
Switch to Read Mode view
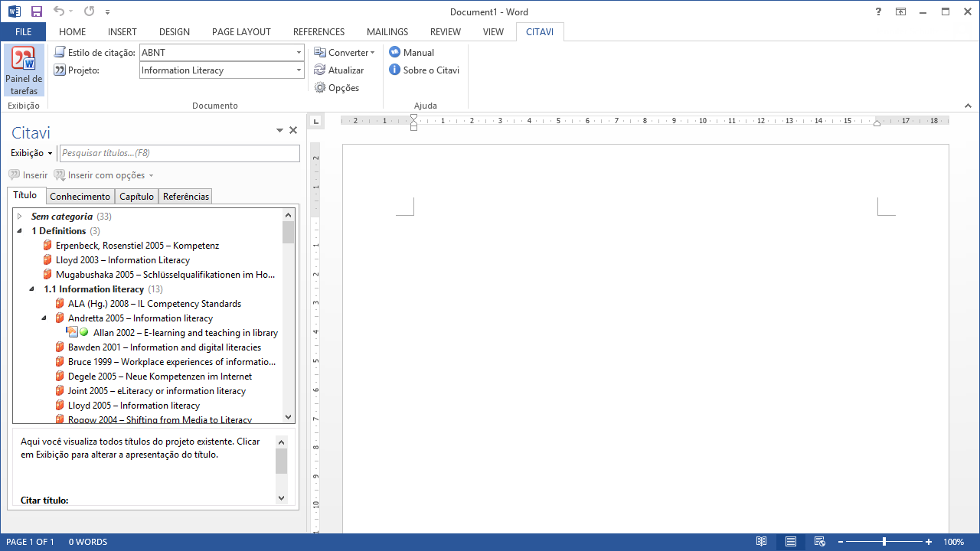point(761,542)
